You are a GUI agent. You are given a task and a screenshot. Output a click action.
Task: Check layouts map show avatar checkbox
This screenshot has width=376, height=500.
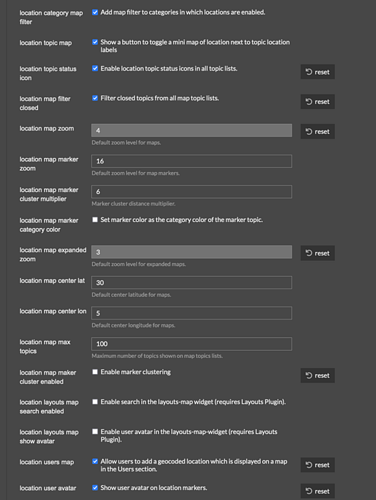(95, 431)
